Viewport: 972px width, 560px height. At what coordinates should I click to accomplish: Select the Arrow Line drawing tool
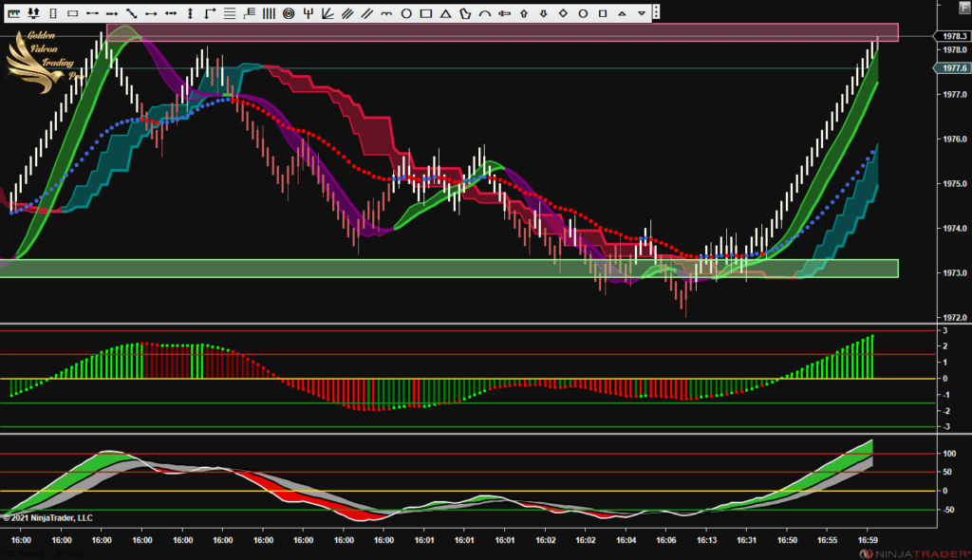pyautogui.click(x=151, y=11)
